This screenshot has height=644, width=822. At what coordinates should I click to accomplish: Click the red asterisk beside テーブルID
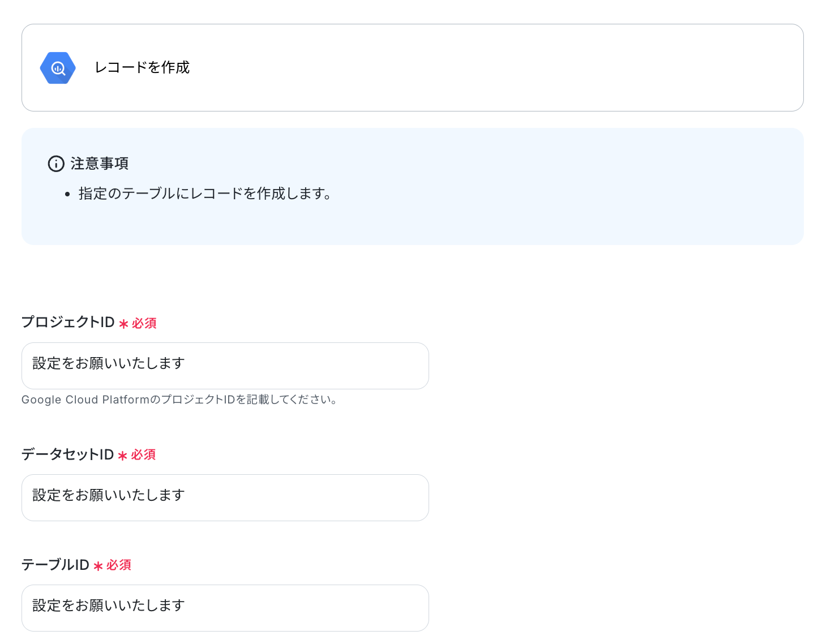(98, 566)
